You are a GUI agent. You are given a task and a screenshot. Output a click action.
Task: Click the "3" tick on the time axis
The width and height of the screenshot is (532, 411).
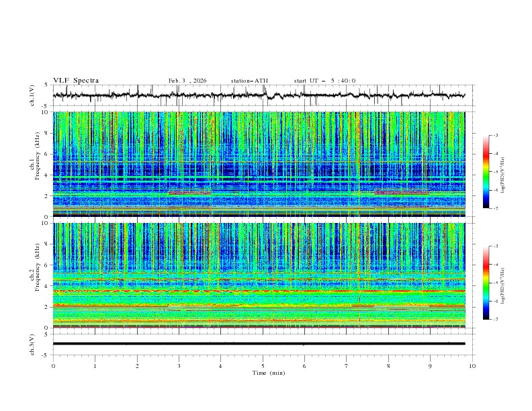pos(179,366)
